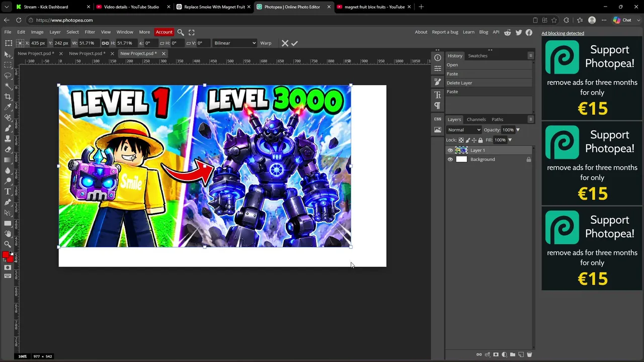
Task: Open the Report a bug link
Action: pyautogui.click(x=445, y=32)
